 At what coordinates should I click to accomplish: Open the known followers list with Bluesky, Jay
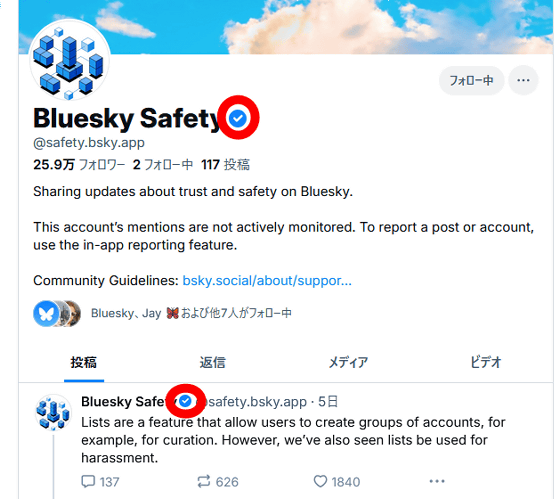162,314
